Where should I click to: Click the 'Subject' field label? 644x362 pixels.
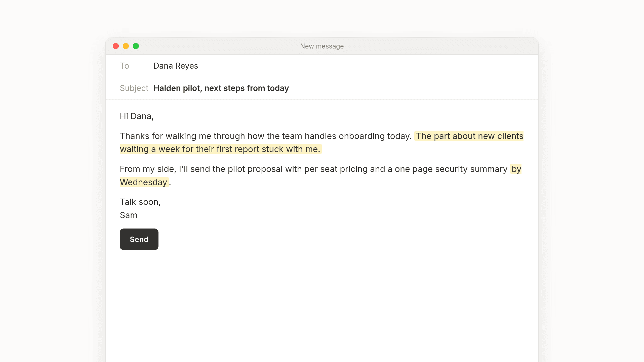coord(134,88)
